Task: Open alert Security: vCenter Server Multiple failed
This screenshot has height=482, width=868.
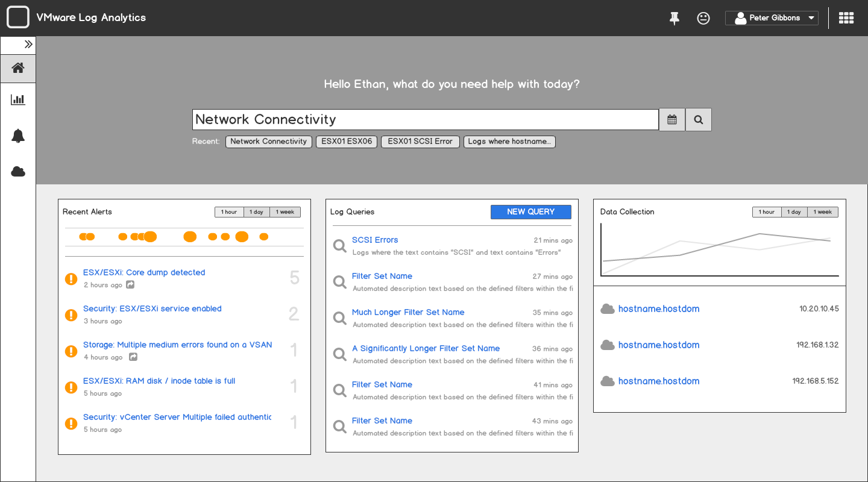Action: 177,417
